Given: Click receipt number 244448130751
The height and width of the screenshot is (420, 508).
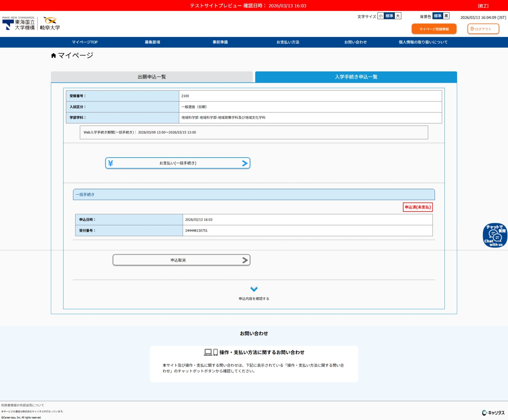Looking at the screenshot, I should tap(196, 230).
